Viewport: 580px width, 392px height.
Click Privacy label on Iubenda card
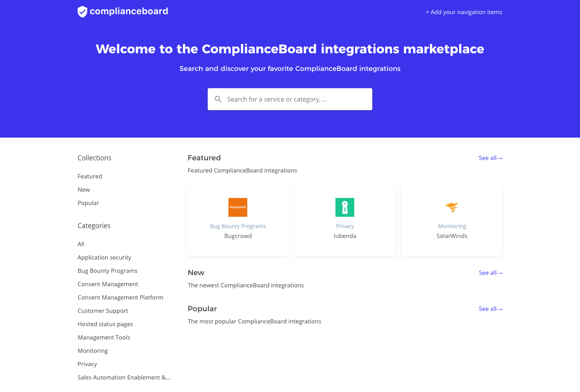pyautogui.click(x=345, y=226)
